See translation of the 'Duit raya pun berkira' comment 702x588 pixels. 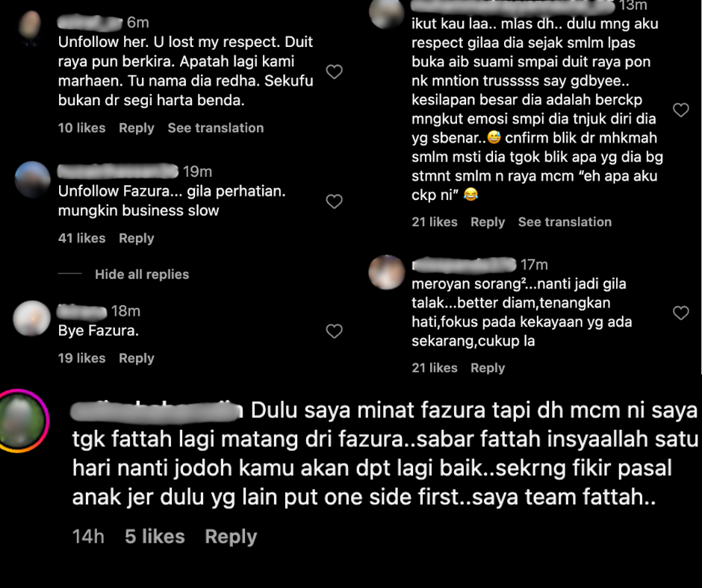[216, 128]
